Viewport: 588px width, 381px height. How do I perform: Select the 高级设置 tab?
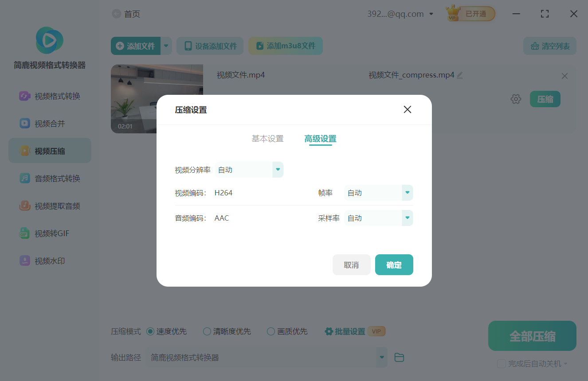pyautogui.click(x=320, y=138)
